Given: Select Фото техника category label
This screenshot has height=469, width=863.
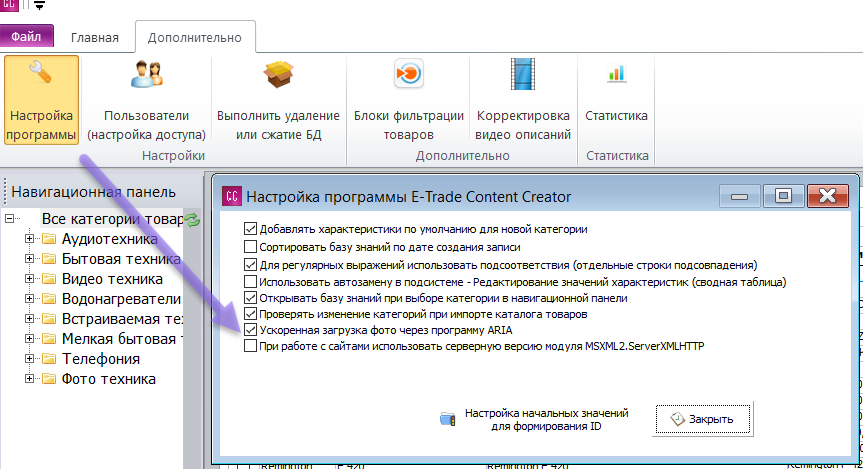Looking at the screenshot, I should tap(108, 379).
